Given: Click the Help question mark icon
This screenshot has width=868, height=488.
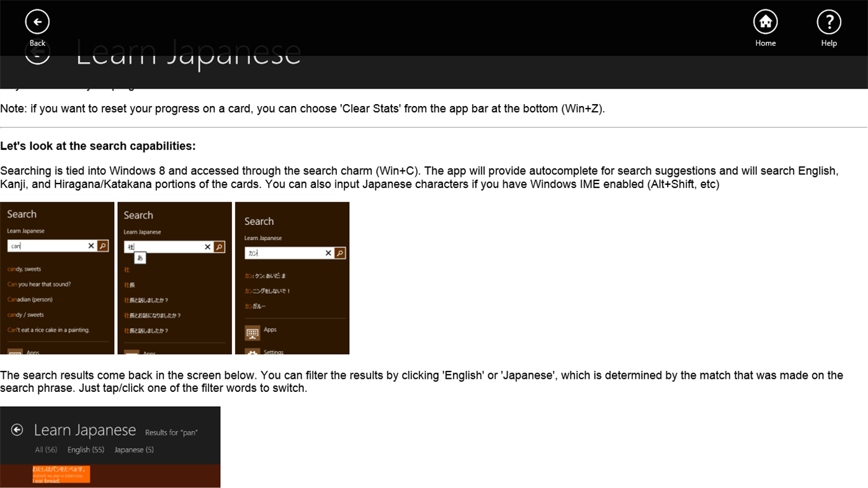Looking at the screenshot, I should point(828,20).
